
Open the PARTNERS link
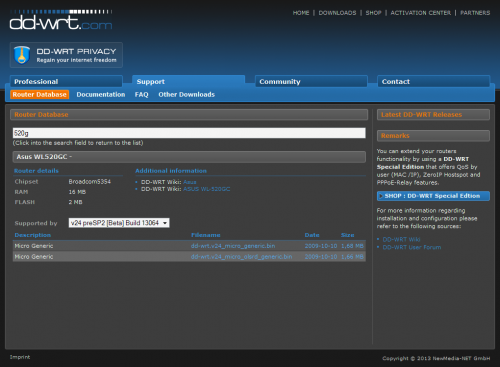475,13
